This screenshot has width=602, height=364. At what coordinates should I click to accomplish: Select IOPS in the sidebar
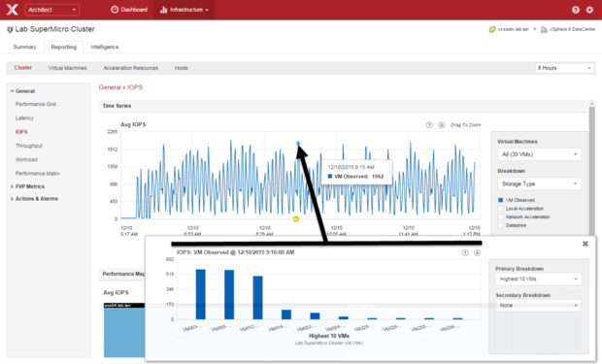point(21,132)
